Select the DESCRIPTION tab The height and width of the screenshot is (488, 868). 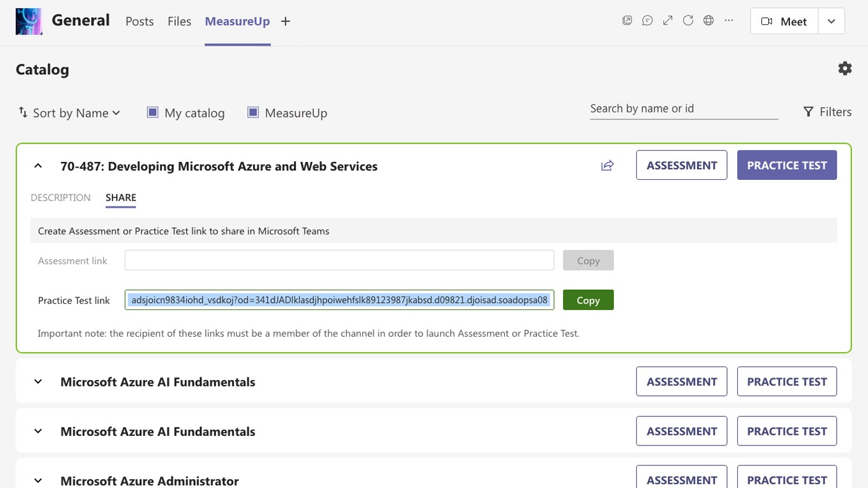coord(60,198)
